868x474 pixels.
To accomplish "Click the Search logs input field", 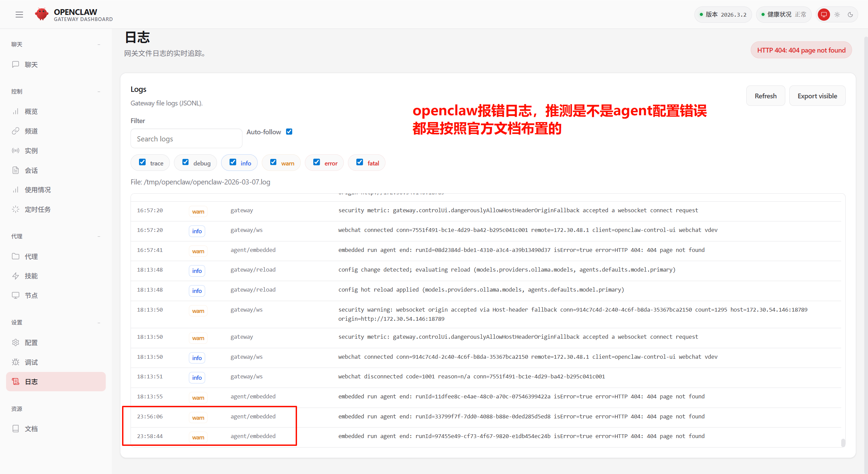I will tap(186, 139).
